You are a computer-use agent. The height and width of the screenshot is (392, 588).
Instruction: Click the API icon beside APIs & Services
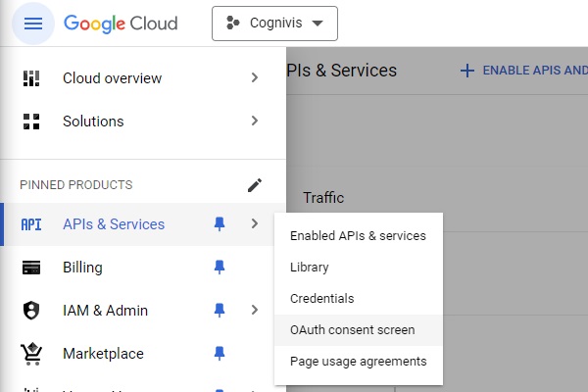pyautogui.click(x=31, y=224)
